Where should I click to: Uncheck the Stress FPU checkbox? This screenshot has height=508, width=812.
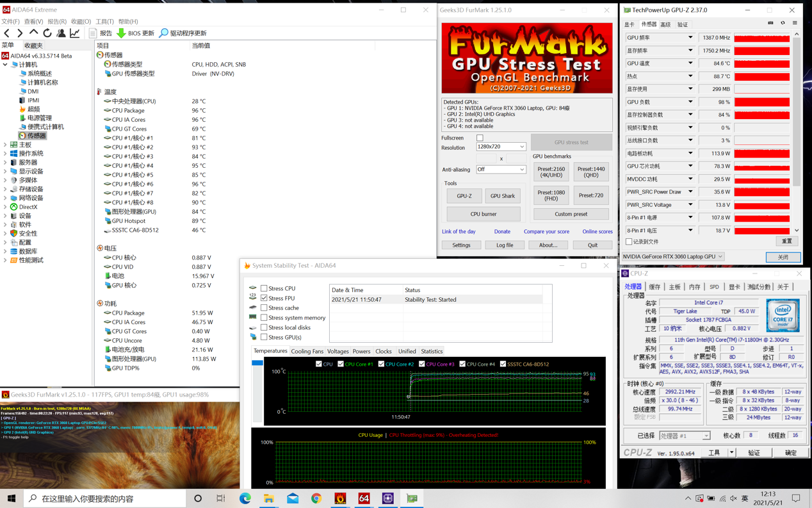(264, 299)
